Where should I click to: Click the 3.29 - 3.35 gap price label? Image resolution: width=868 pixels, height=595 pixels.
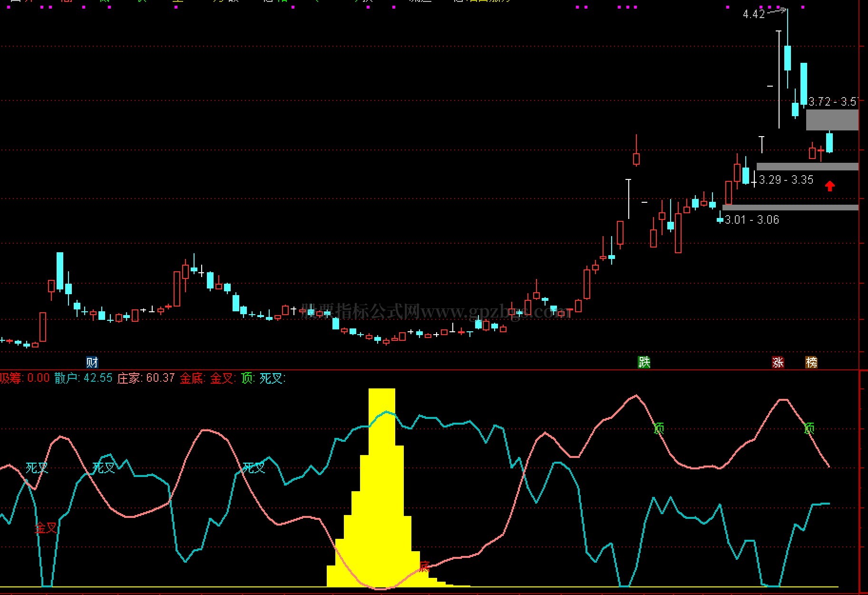[786, 179]
